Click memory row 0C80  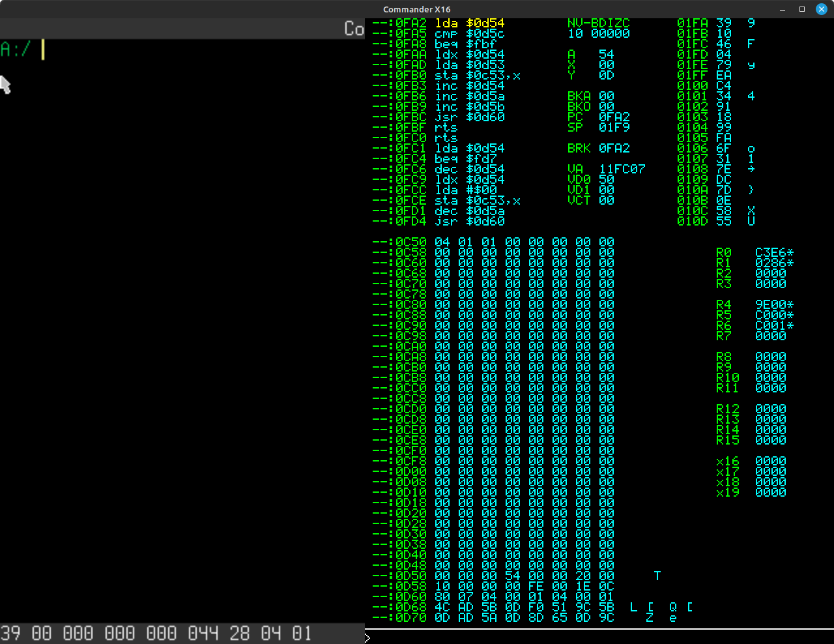[x=493, y=305]
